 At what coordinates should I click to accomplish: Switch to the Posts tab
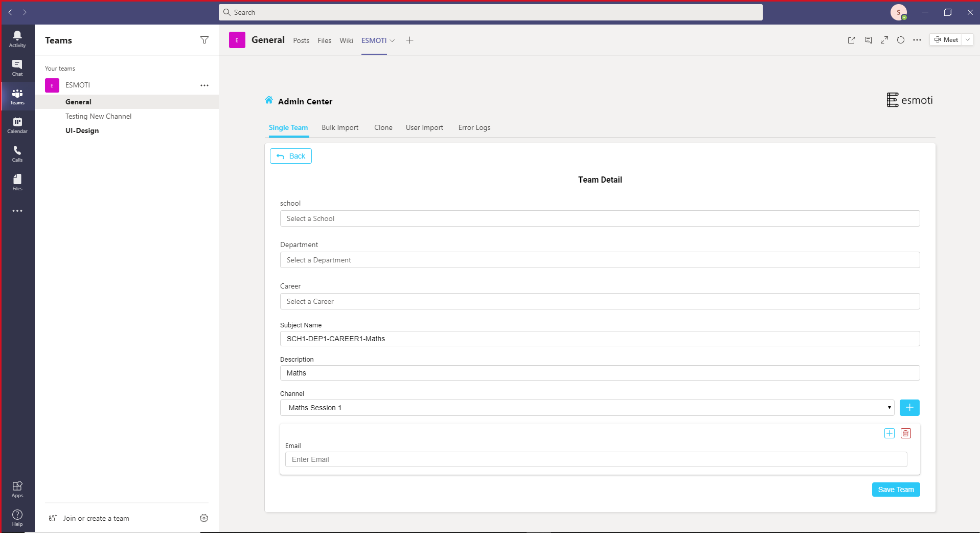pos(301,40)
